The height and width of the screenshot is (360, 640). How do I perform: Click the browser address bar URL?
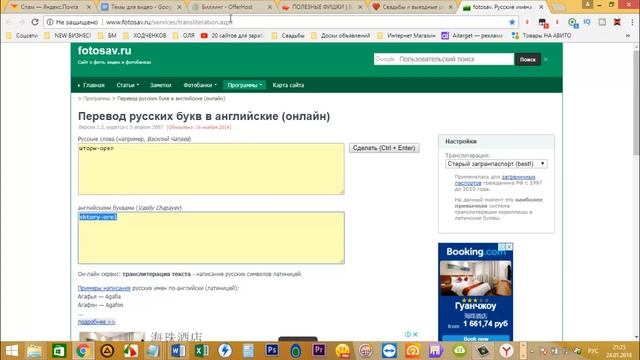click(x=169, y=22)
